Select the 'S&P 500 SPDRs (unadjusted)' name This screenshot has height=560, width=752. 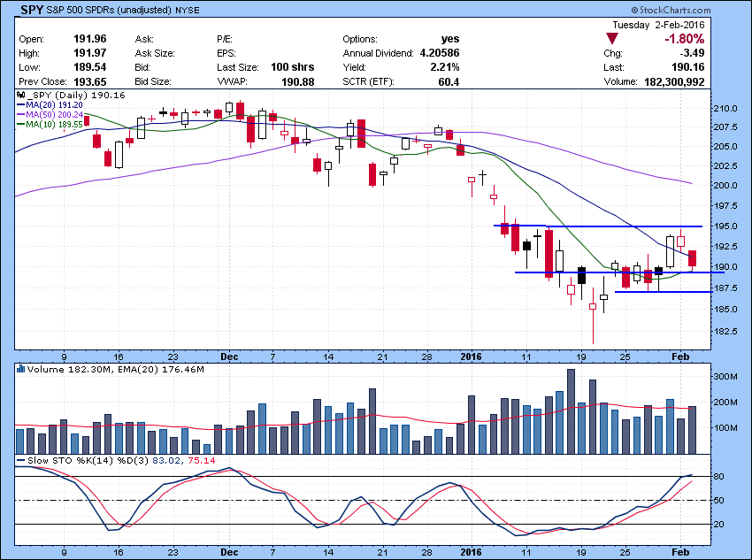(109, 10)
